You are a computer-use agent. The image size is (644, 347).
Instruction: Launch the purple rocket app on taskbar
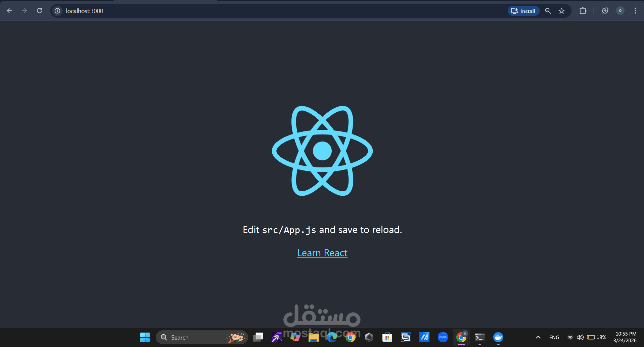277,337
